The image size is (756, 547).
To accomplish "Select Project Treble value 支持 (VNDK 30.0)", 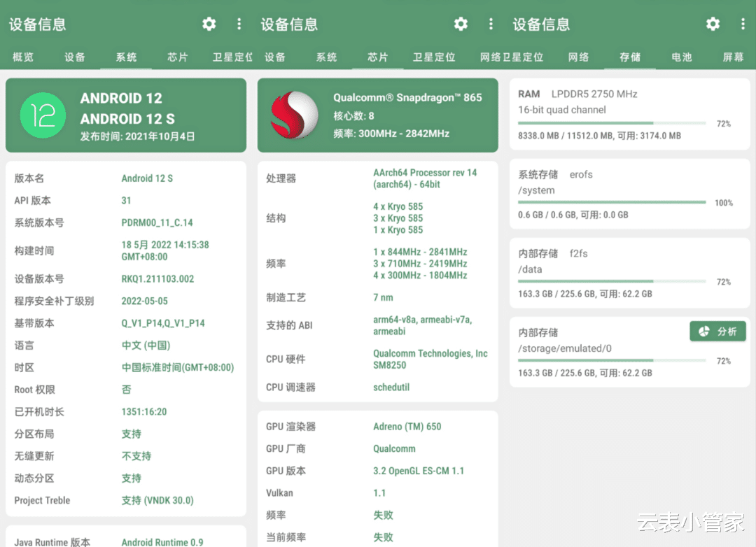I will coord(157,500).
